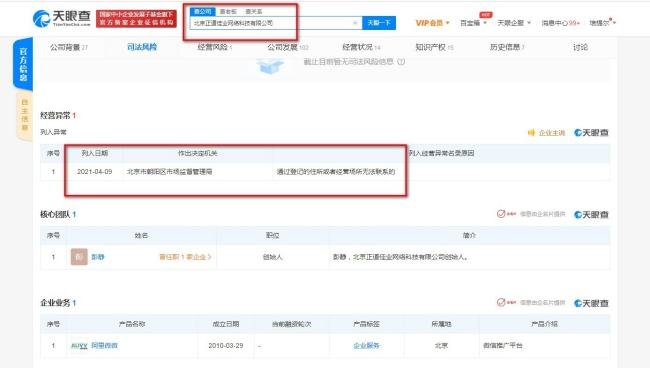Click the 彭静 avatar thumbnail in 核心团队
Screen dimensions: 650x368
79,257
